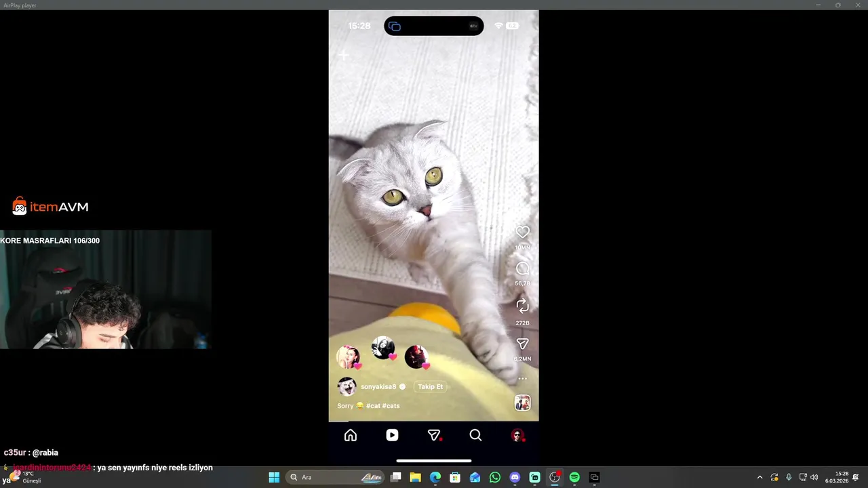Click the microphone tray icon

click(789, 477)
